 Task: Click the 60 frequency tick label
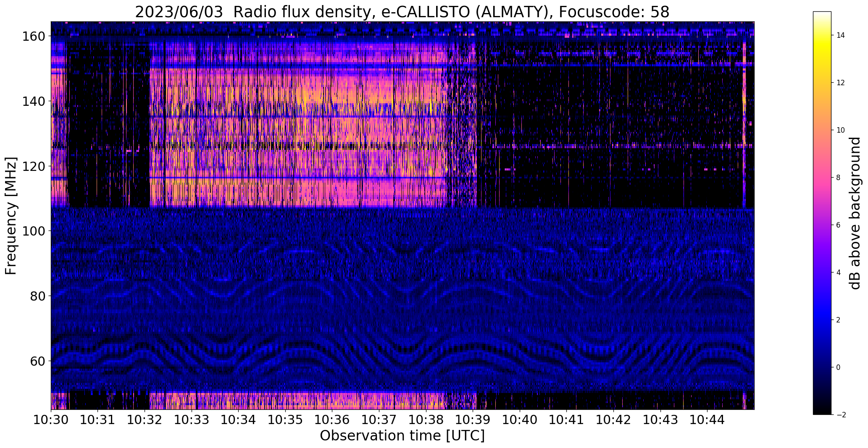point(37,361)
